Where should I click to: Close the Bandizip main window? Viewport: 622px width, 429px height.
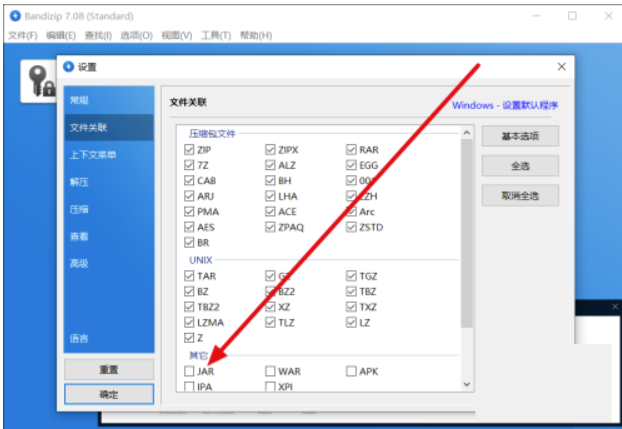[x=609, y=16]
